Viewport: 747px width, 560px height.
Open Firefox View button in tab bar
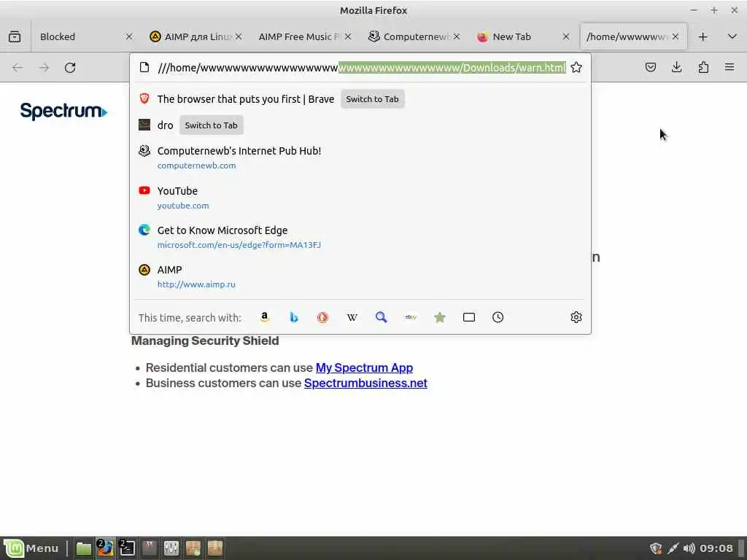[x=15, y=36]
